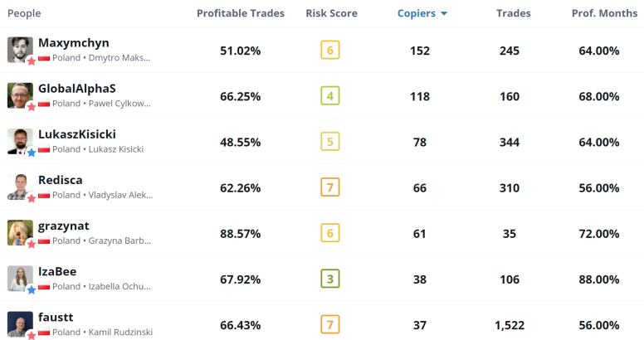Click the People column header
Image resolution: width=644 pixels, height=340 pixels.
[x=24, y=13]
